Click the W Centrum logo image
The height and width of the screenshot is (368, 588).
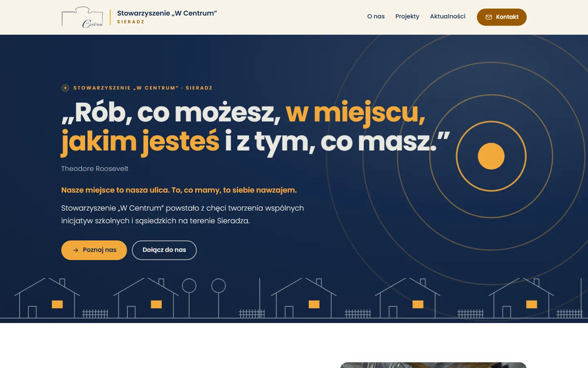82,17
